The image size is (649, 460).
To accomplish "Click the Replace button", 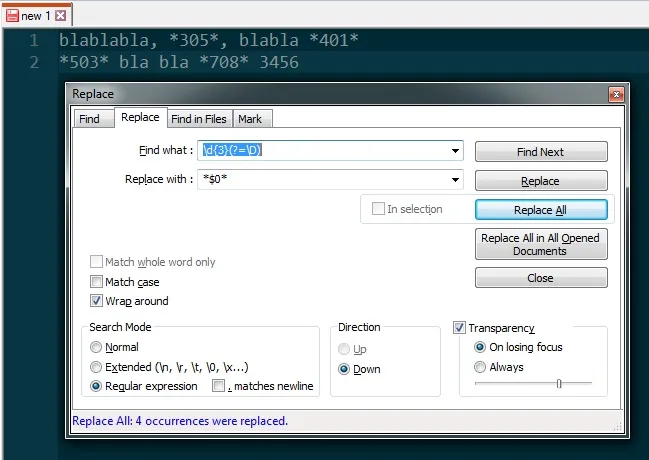I will (x=541, y=181).
